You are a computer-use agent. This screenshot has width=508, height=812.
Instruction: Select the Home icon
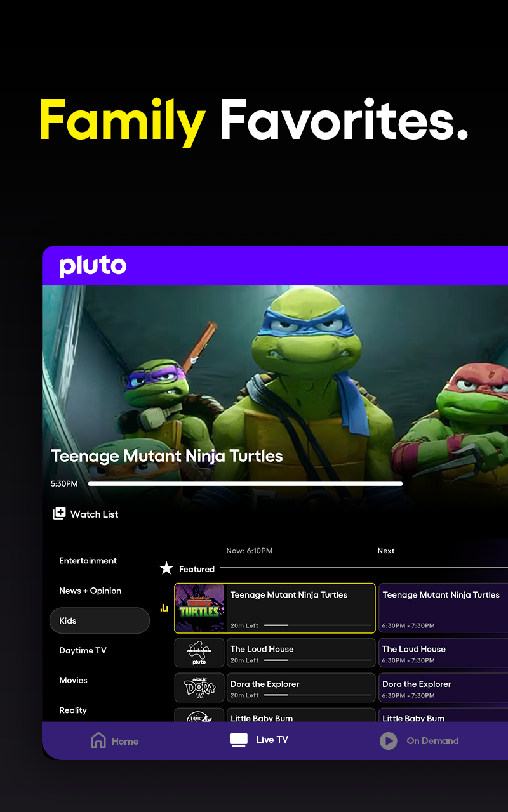98,740
